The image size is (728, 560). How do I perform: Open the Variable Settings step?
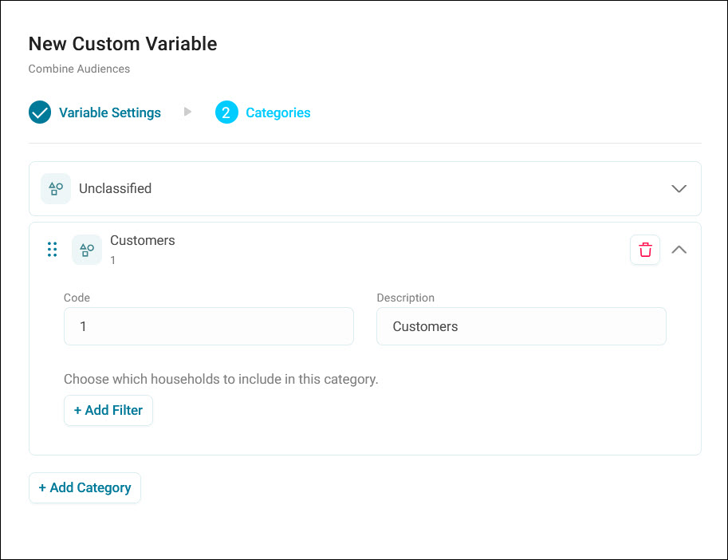tap(109, 112)
